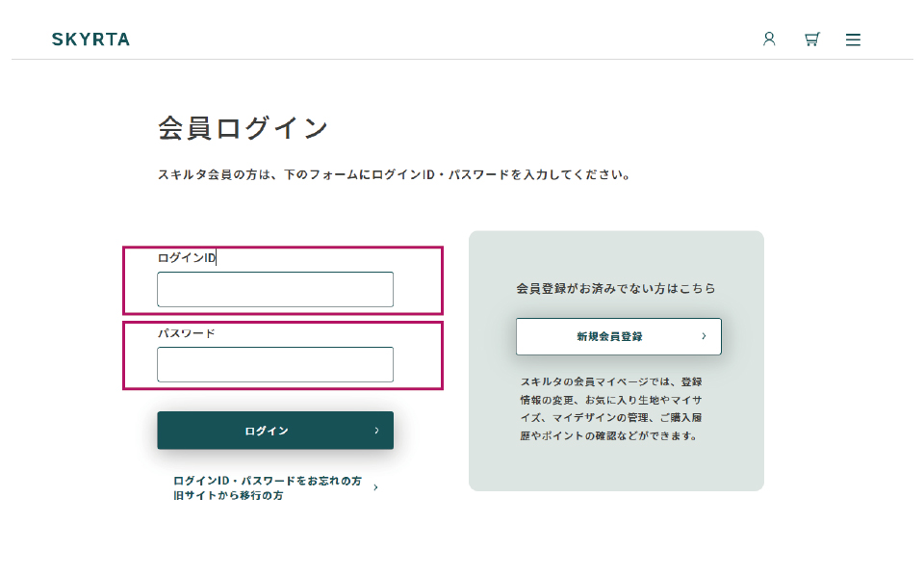Screen dimensions: 924x577
Task: Open the shopping cart icon
Action: 811,39
